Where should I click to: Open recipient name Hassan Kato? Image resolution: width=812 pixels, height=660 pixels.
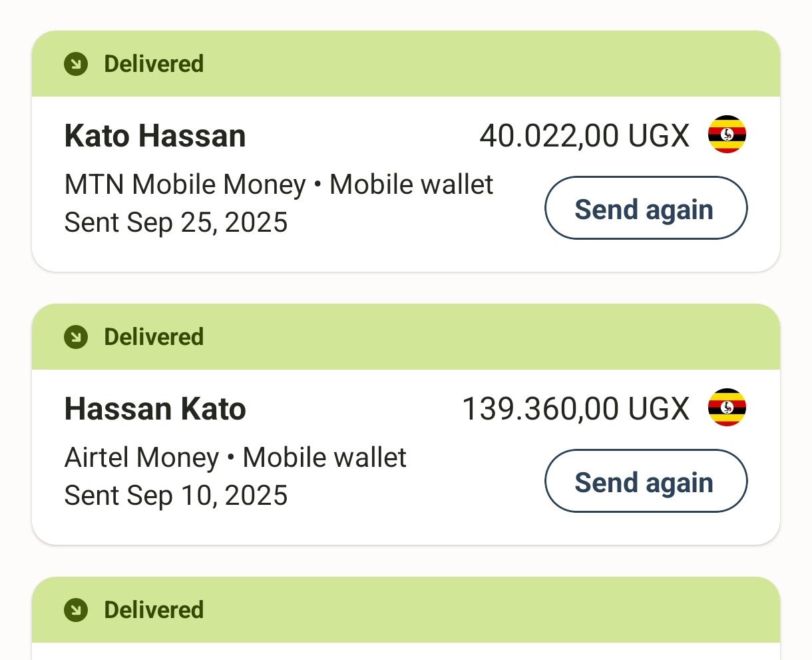tap(155, 409)
